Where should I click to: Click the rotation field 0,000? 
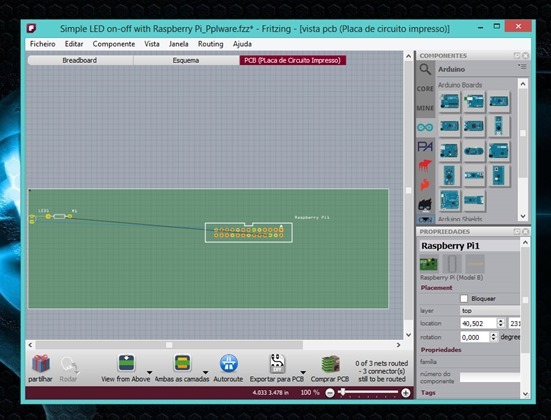coord(475,337)
